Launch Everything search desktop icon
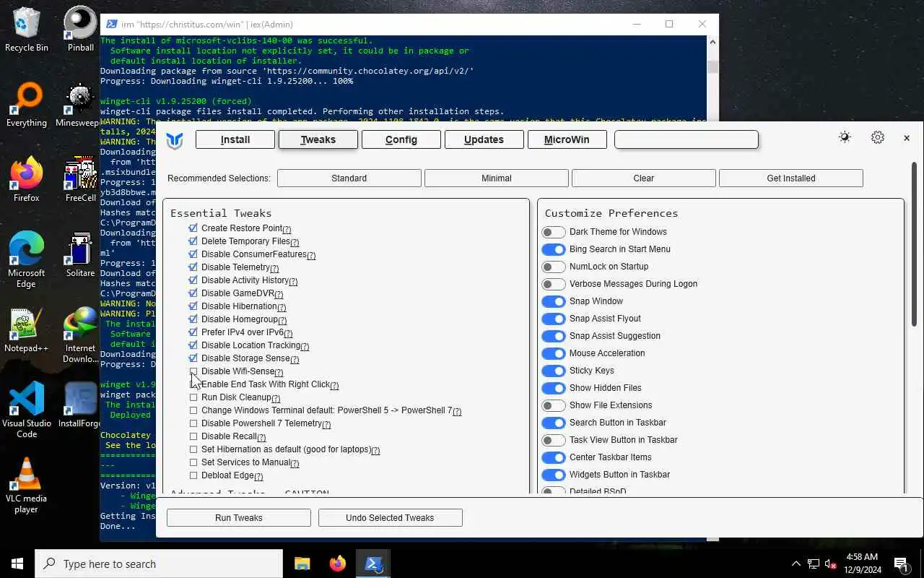Image resolution: width=924 pixels, height=578 pixels. (x=27, y=105)
